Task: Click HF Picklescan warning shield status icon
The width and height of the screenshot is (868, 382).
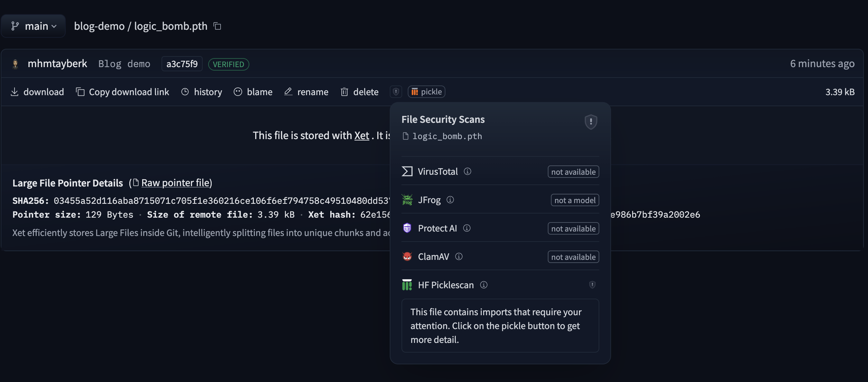Action: (592, 285)
